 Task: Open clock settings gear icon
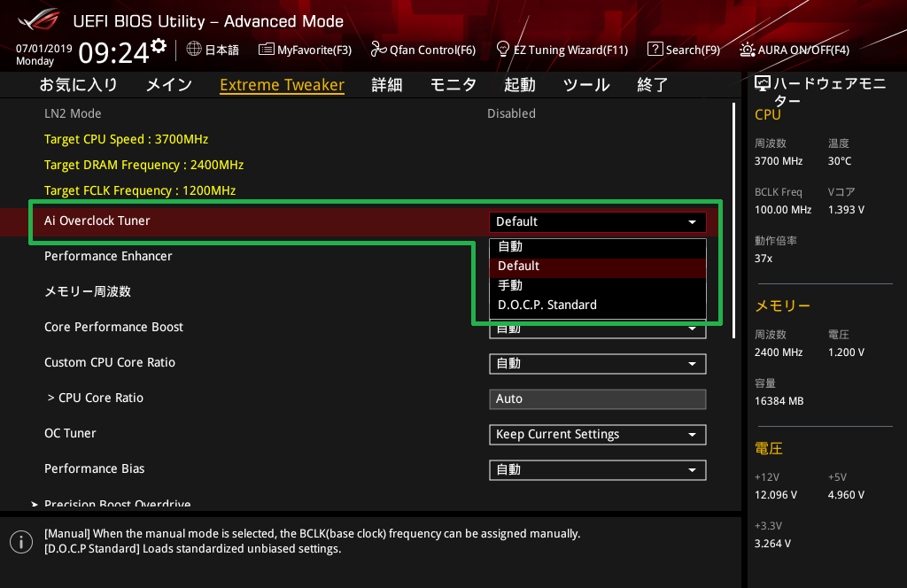click(159, 46)
